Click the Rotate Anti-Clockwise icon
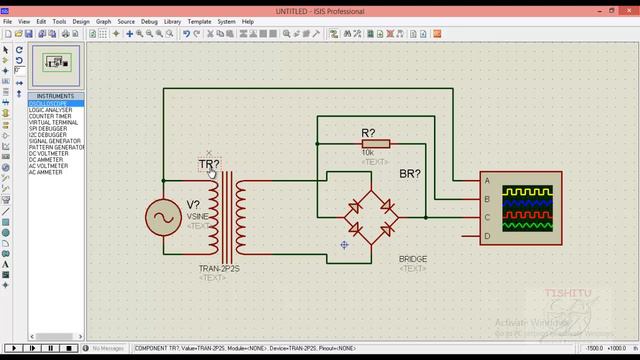 (x=19, y=60)
